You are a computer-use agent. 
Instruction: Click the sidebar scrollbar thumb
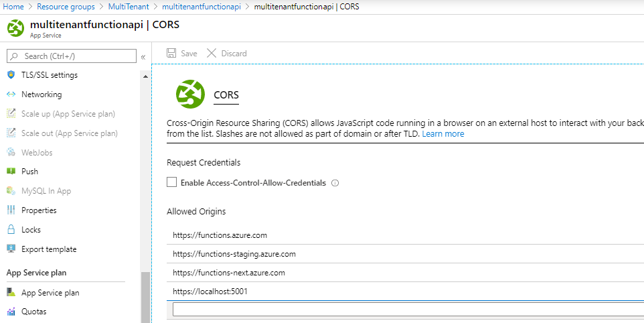tap(145, 297)
